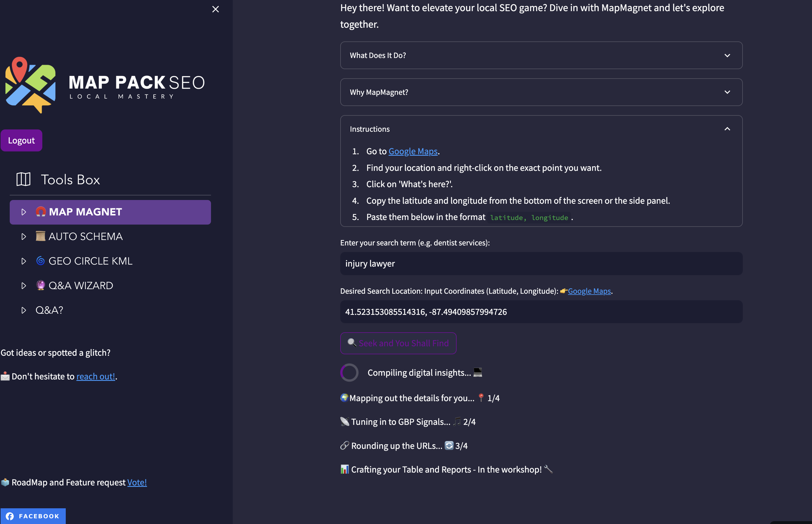Screen dimensions: 812x524
Task: Close the sidebar with the X icon
Action: click(215, 9)
